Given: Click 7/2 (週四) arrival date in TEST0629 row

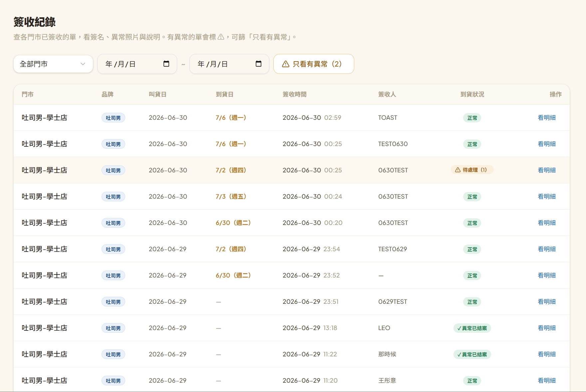Looking at the screenshot, I should [x=231, y=249].
